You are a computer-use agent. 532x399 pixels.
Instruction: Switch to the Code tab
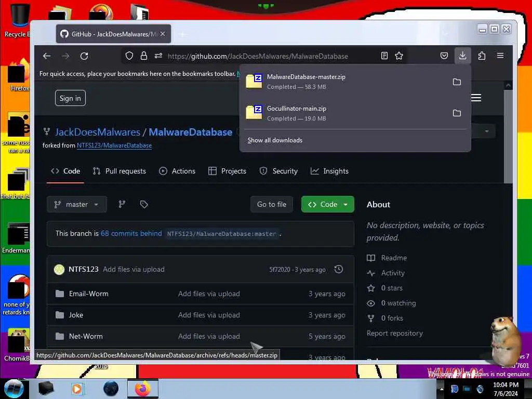(65, 171)
